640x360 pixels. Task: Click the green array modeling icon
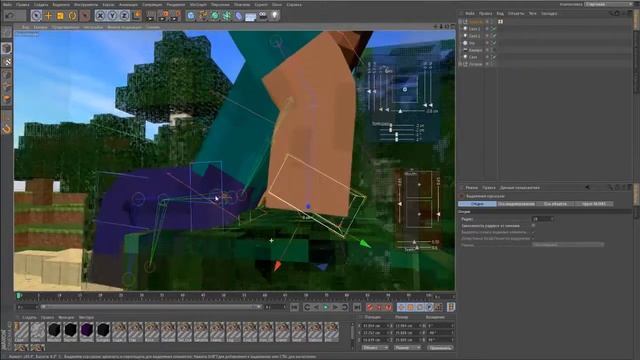227,16
